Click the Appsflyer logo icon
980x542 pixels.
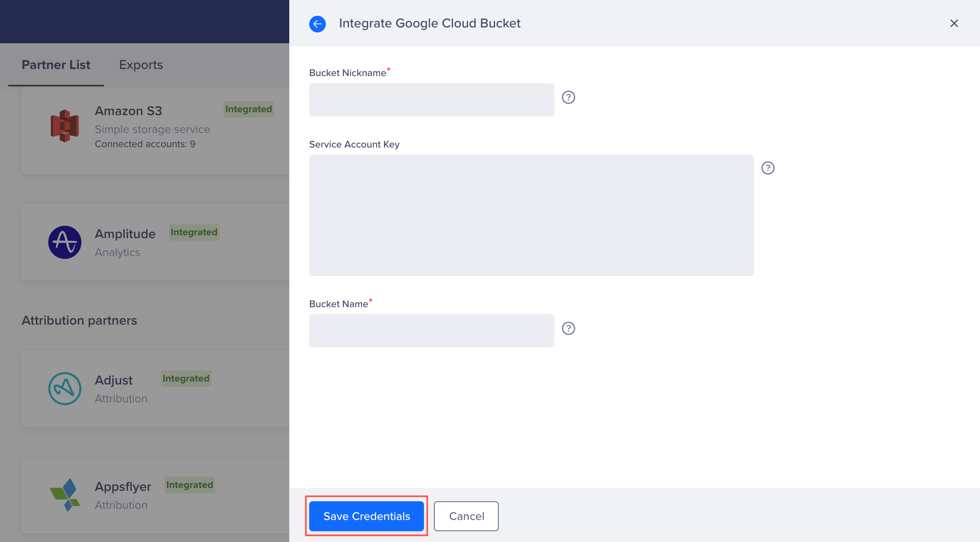(x=65, y=495)
